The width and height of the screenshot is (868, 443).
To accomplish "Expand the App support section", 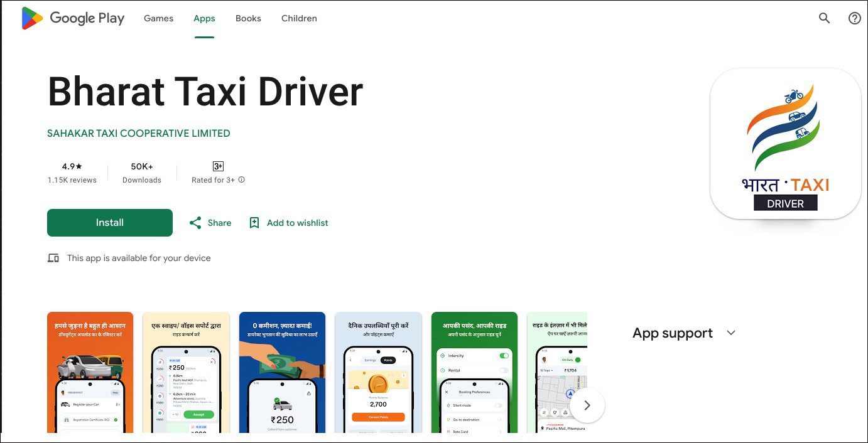I will point(730,333).
